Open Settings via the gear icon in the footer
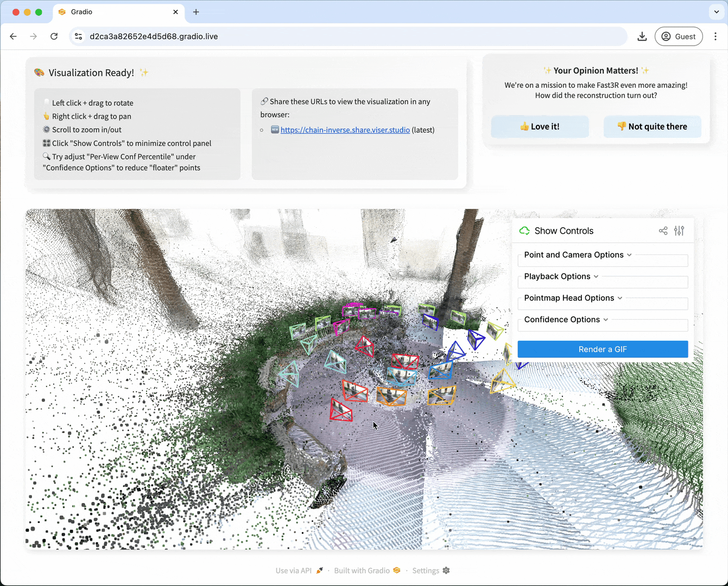 [446, 570]
